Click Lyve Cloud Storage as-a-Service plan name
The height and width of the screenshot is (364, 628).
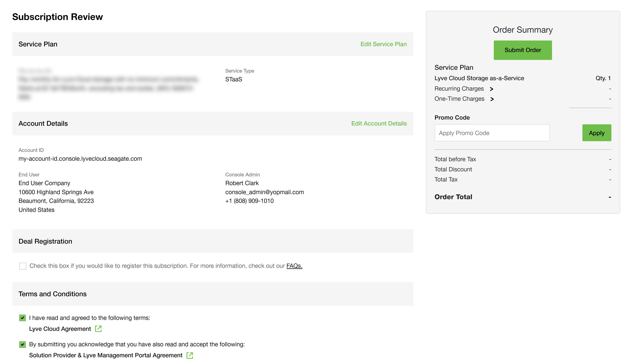pos(479,78)
